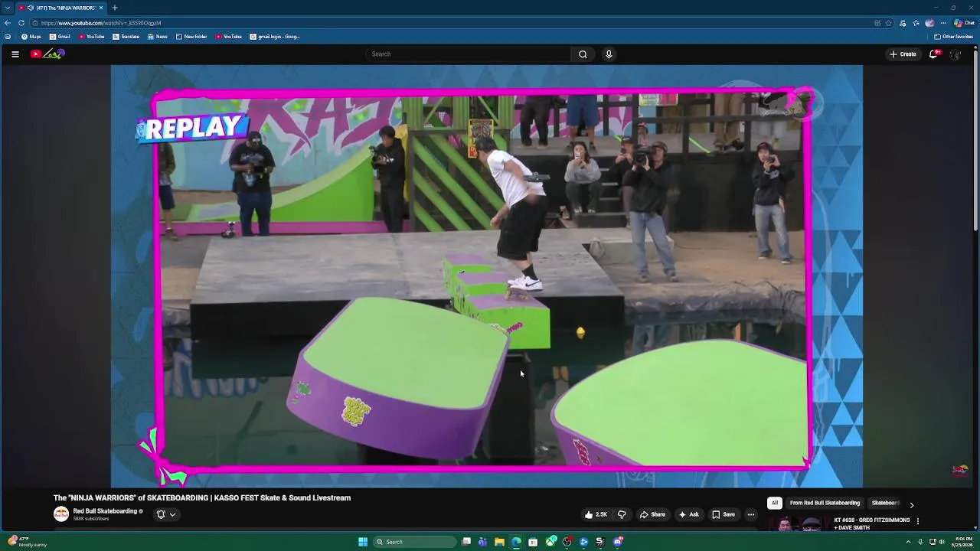Open File Explorer from taskbar
This screenshot has height=551, width=980.
point(499,542)
